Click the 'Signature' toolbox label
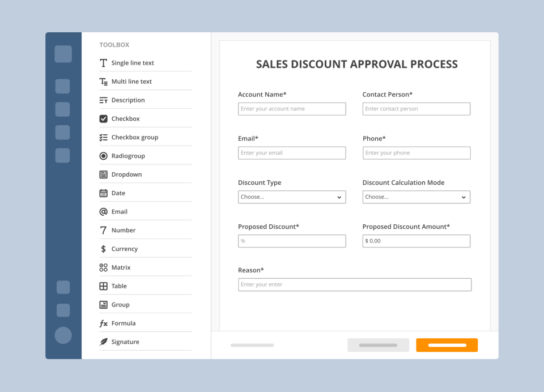544x392 pixels. 125,342
